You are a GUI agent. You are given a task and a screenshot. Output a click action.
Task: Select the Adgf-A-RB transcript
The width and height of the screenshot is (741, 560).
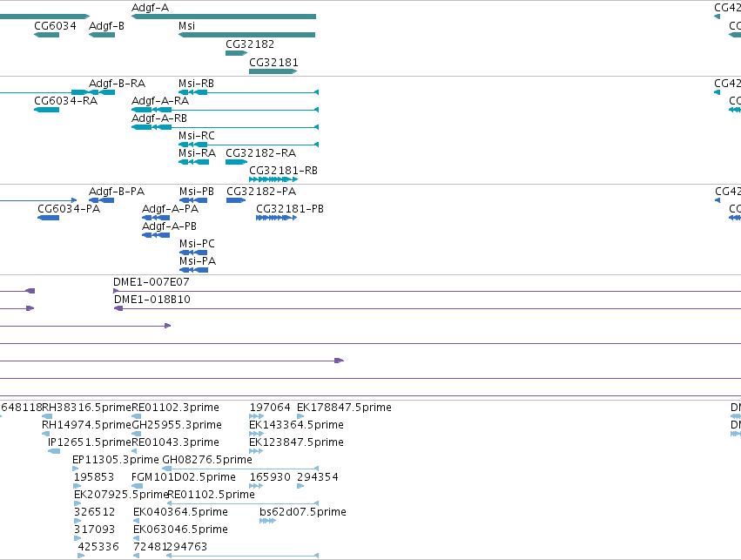[x=225, y=128]
